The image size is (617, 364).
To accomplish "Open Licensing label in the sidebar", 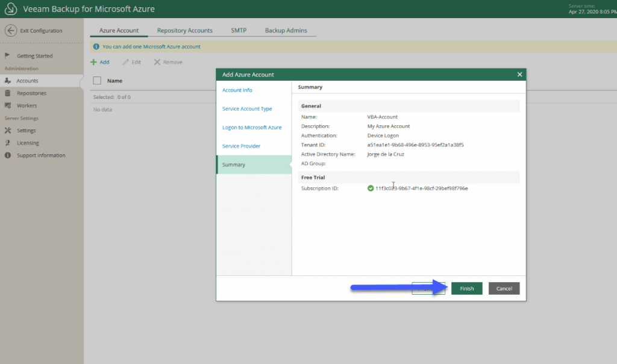I will coord(28,143).
